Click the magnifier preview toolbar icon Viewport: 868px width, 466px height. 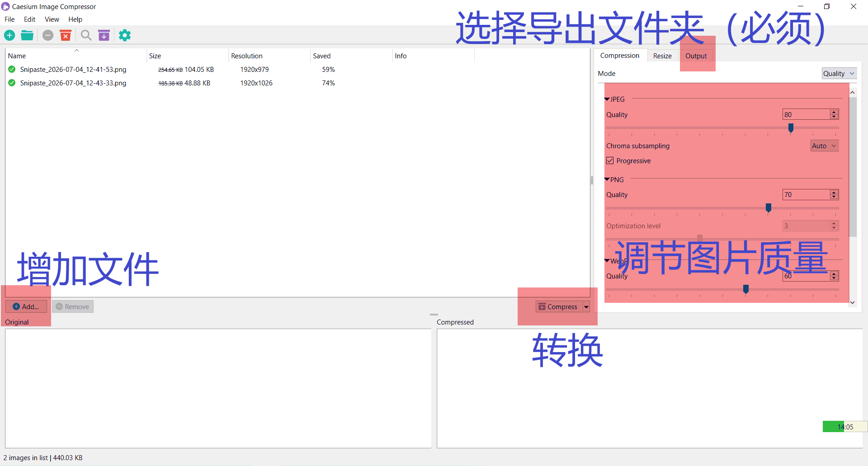86,35
